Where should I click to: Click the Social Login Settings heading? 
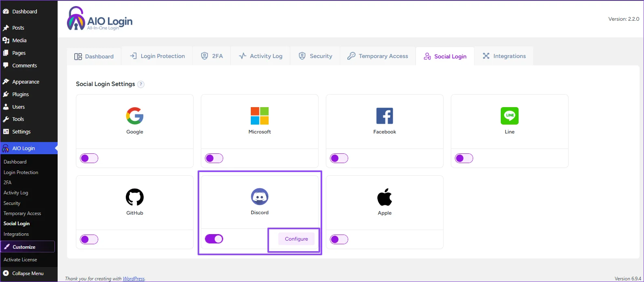click(106, 84)
